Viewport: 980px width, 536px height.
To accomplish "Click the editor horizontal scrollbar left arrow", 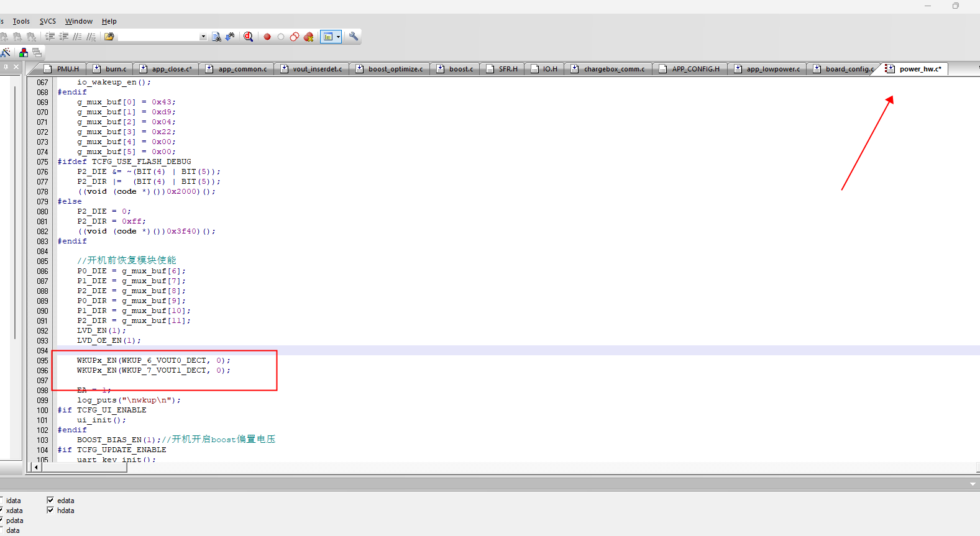I will [36, 468].
